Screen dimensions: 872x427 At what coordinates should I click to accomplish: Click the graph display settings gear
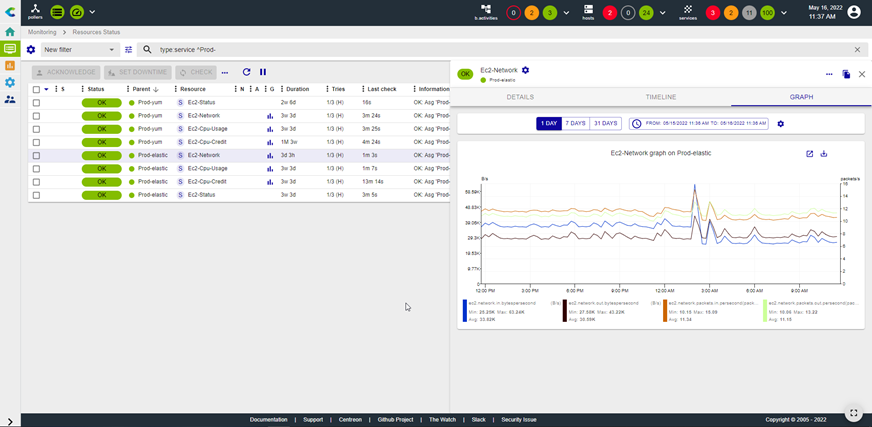click(x=780, y=123)
